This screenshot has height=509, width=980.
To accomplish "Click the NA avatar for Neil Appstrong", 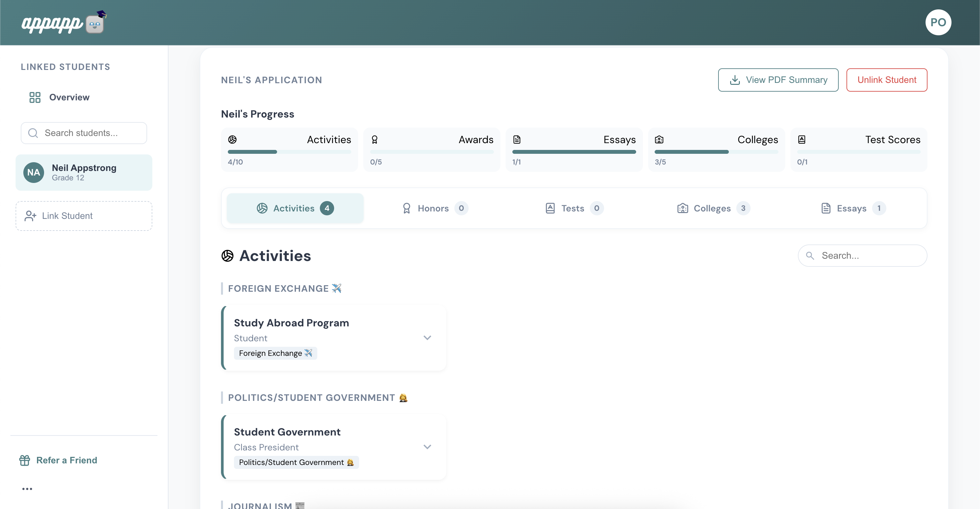I will coord(33,172).
